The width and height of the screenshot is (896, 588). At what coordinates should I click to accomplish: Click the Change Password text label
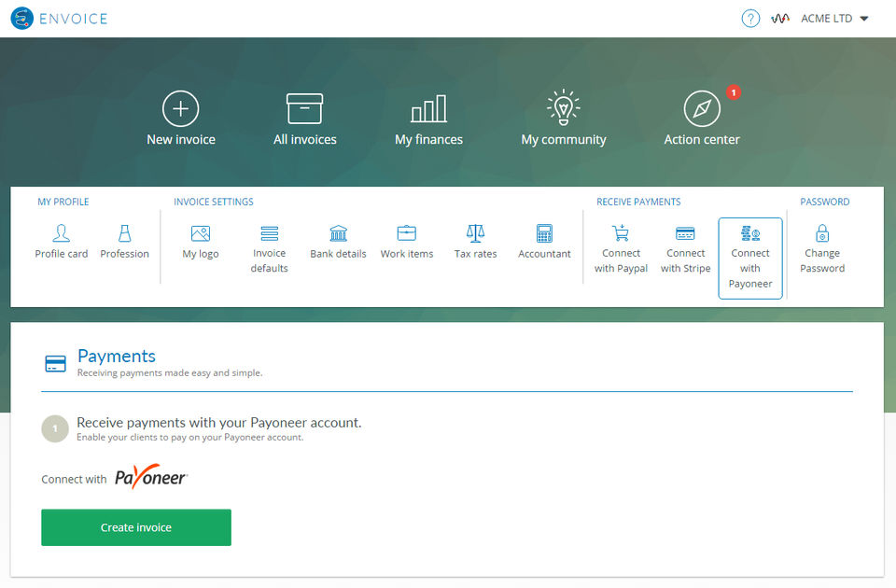click(x=822, y=260)
